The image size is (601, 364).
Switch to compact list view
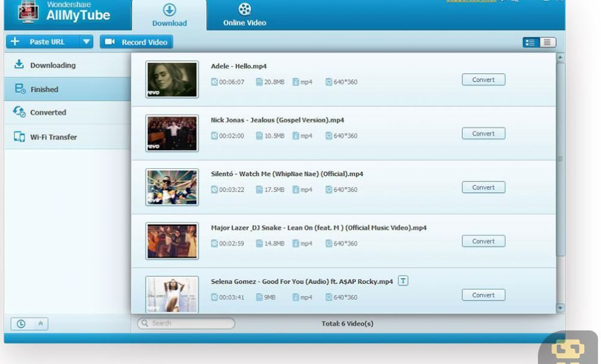pyautogui.click(x=548, y=43)
